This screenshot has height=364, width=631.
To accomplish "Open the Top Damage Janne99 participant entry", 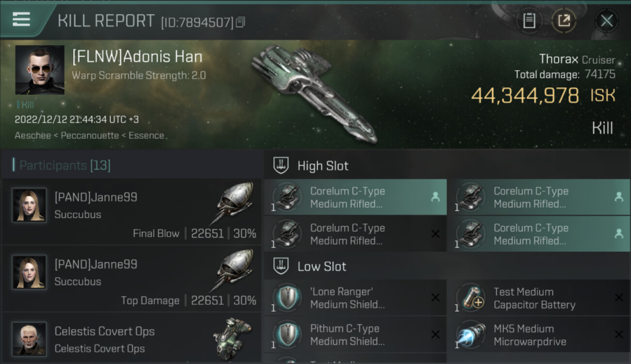I will tap(131, 279).
